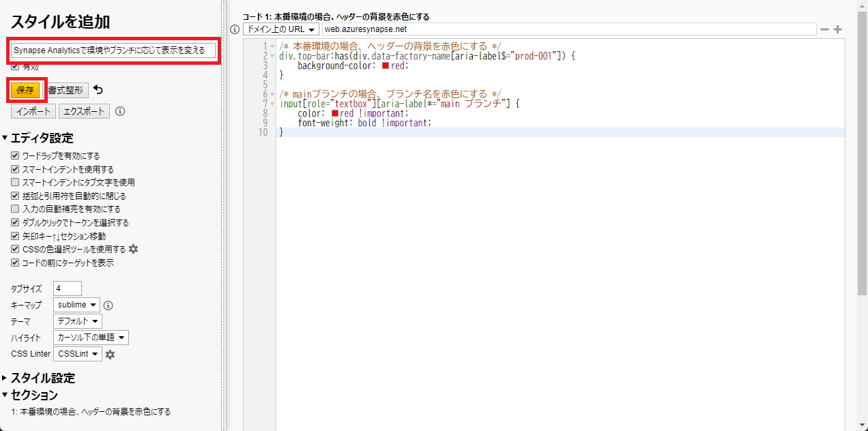Add a new URL target with plus icon
The width and height of the screenshot is (868, 431).
[x=837, y=29]
